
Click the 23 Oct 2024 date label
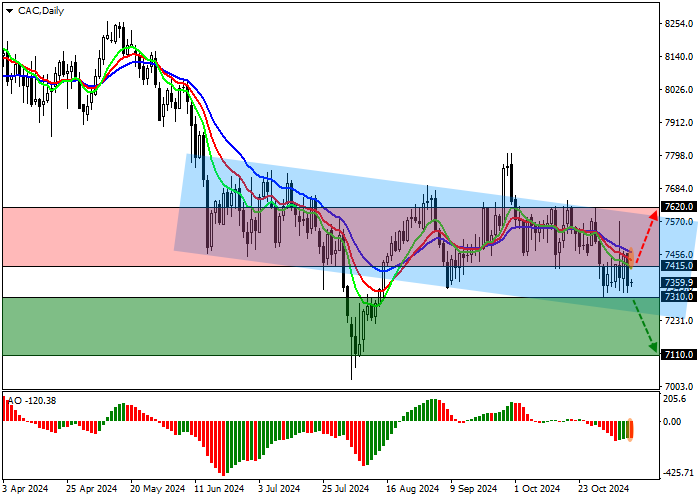point(604,489)
